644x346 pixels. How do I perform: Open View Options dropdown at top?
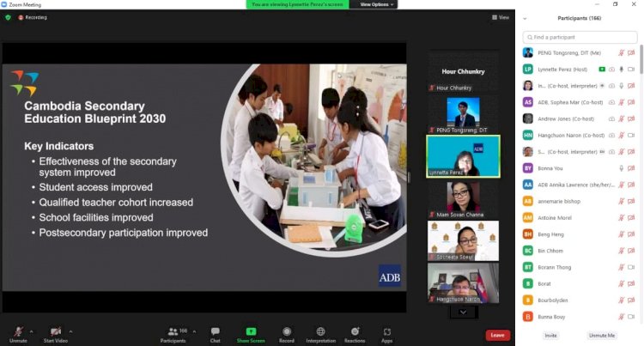376,4
